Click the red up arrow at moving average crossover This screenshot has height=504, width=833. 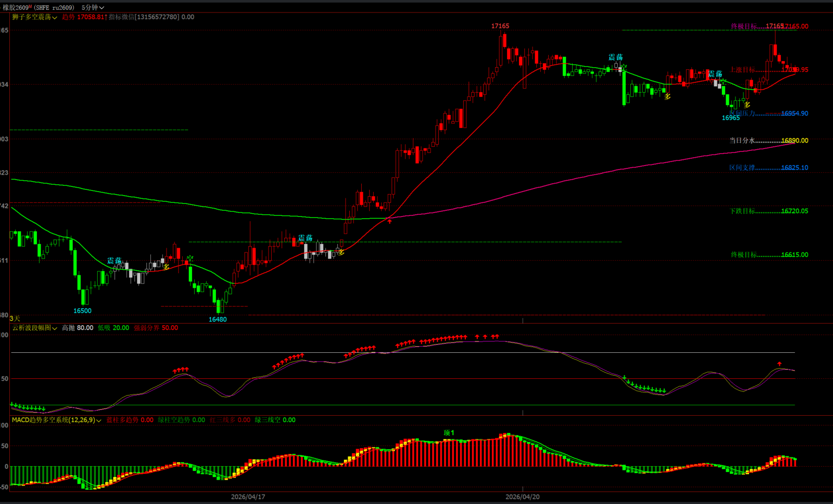(389, 221)
